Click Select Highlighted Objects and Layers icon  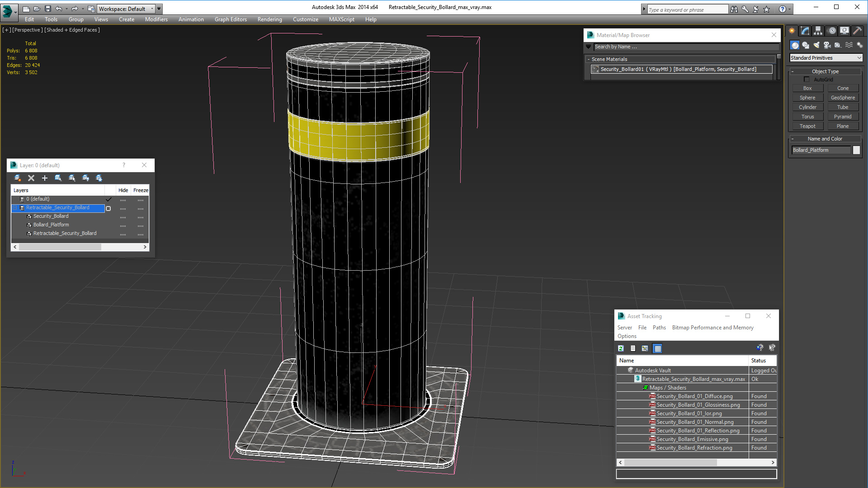click(58, 178)
